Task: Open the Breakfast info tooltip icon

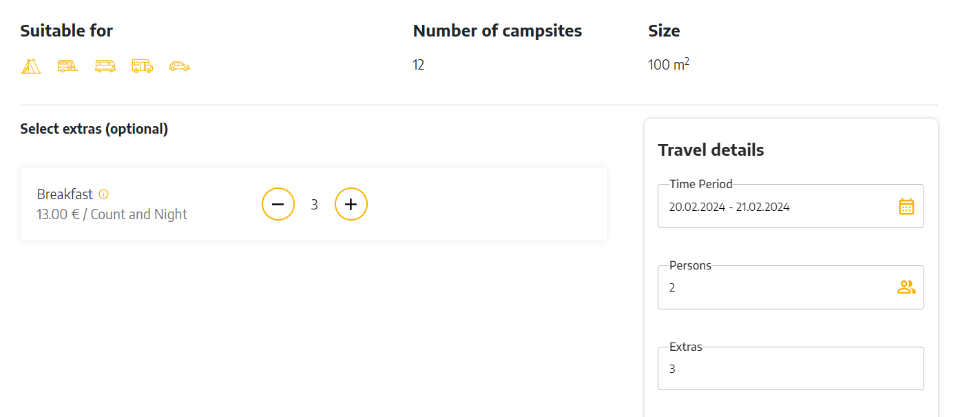Action: (x=104, y=194)
